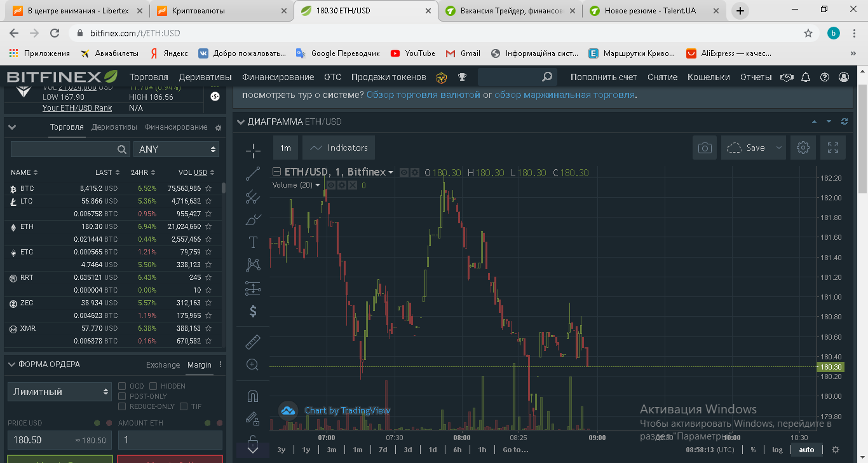Image resolution: width=868 pixels, height=463 pixels.
Task: Check the HIDDEN order option
Action: click(153, 386)
